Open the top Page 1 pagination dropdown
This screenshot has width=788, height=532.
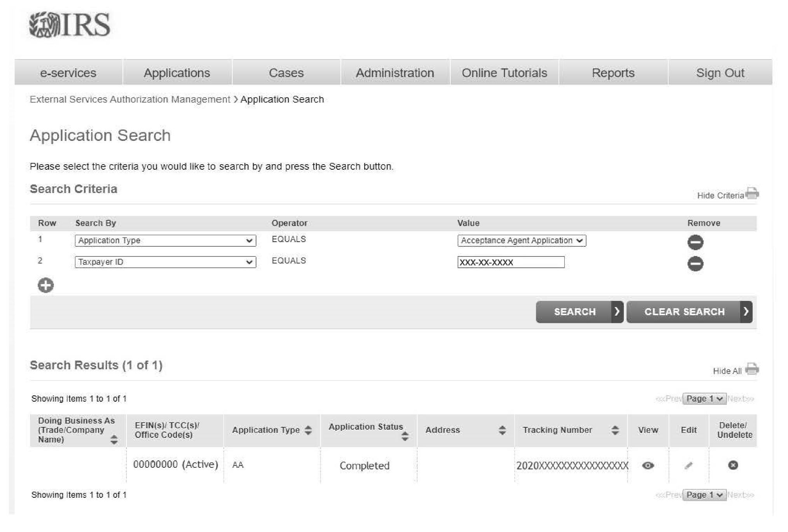704,399
